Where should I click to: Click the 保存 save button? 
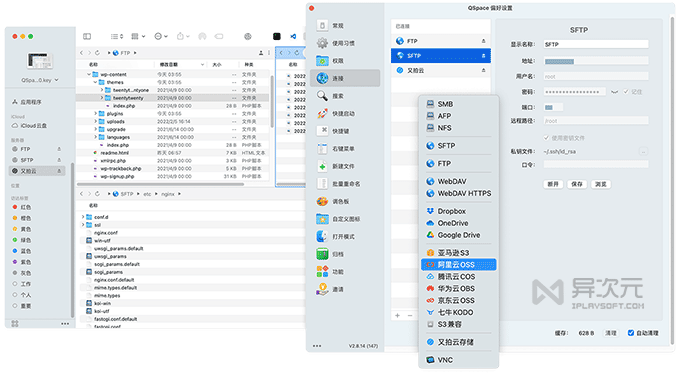click(x=577, y=184)
